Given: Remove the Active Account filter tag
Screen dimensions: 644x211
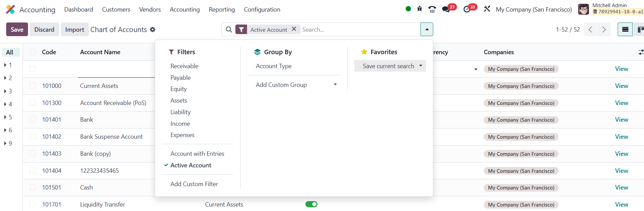Looking at the screenshot, I should click(x=294, y=29).
